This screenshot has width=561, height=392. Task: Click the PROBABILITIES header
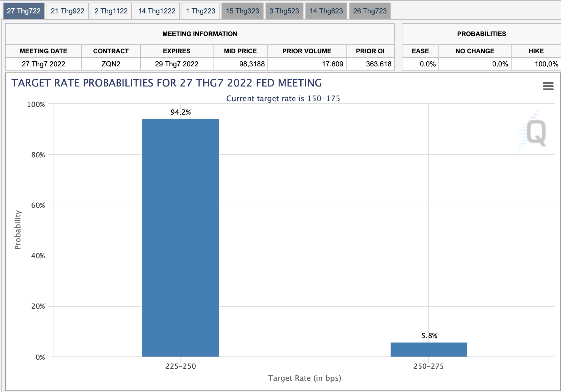[x=482, y=34]
